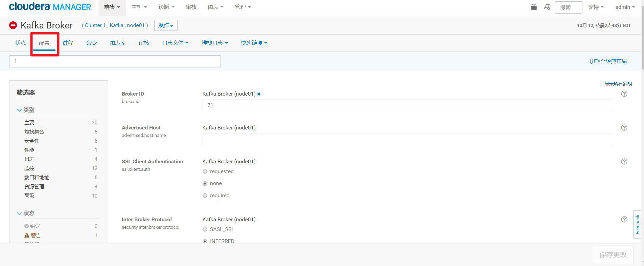Select the required radio option
644x266 pixels.
205,196
